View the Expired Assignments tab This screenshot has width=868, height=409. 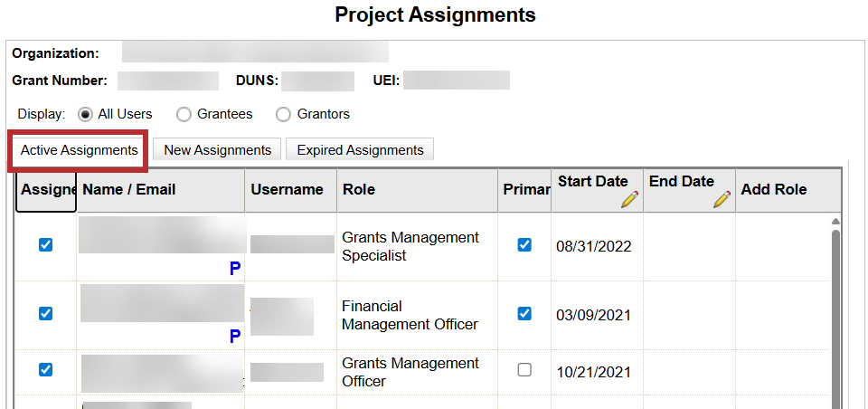point(360,150)
